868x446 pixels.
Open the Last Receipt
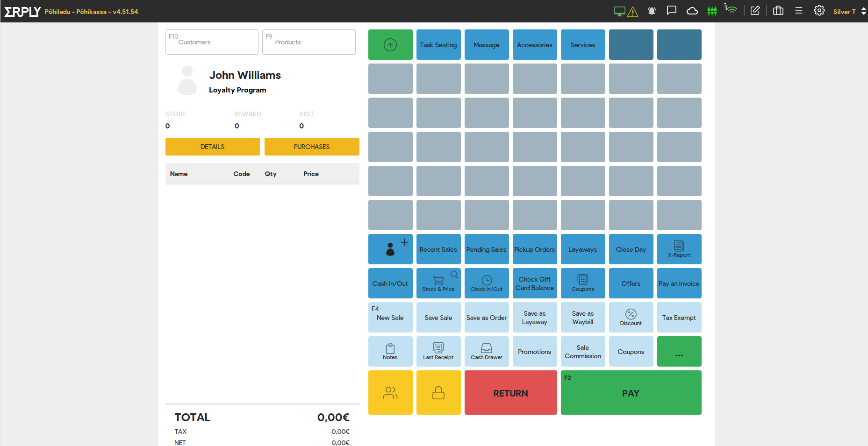coord(438,352)
